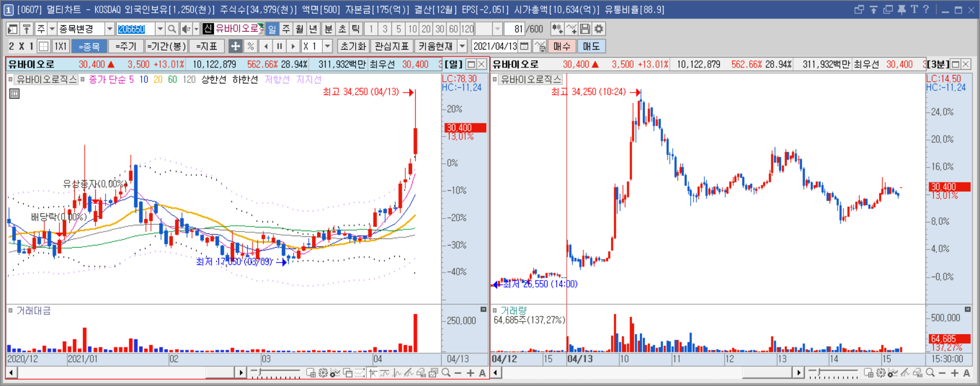Viewport: 980px width, 386px height.
Task: Toggle 거래대금 indicator marker
Action: pyautogui.click(x=10, y=311)
